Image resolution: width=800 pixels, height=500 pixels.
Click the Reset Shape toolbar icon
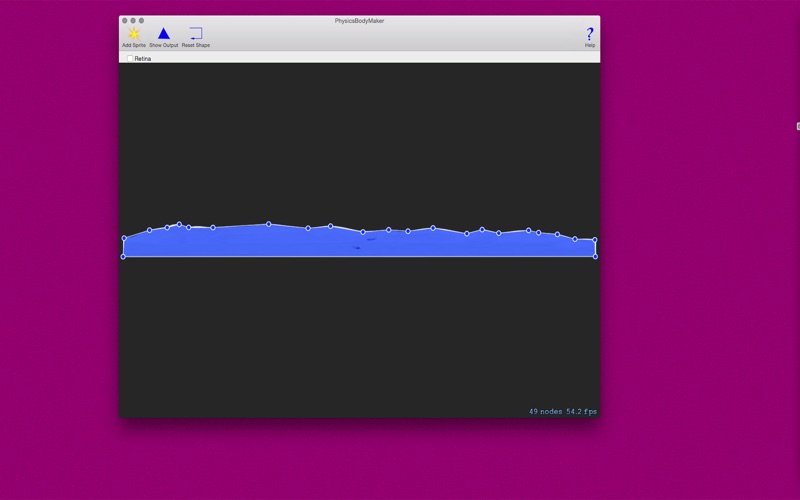(196, 34)
